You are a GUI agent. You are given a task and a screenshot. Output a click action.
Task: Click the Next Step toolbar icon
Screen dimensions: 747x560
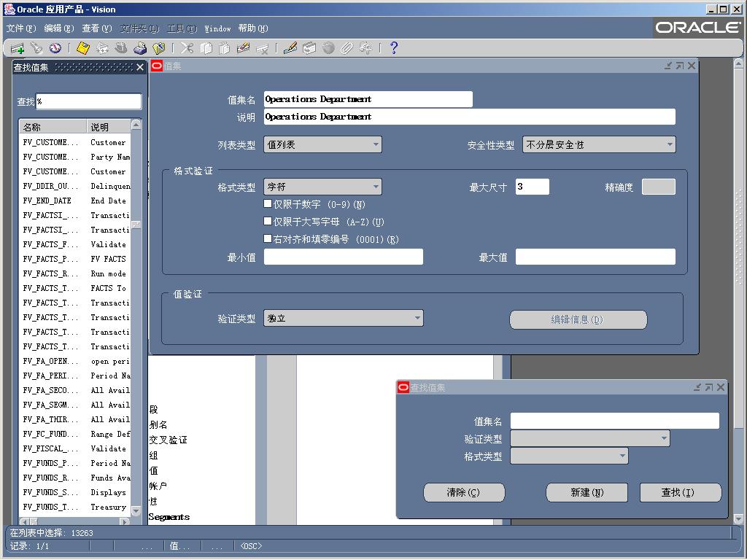click(102, 48)
